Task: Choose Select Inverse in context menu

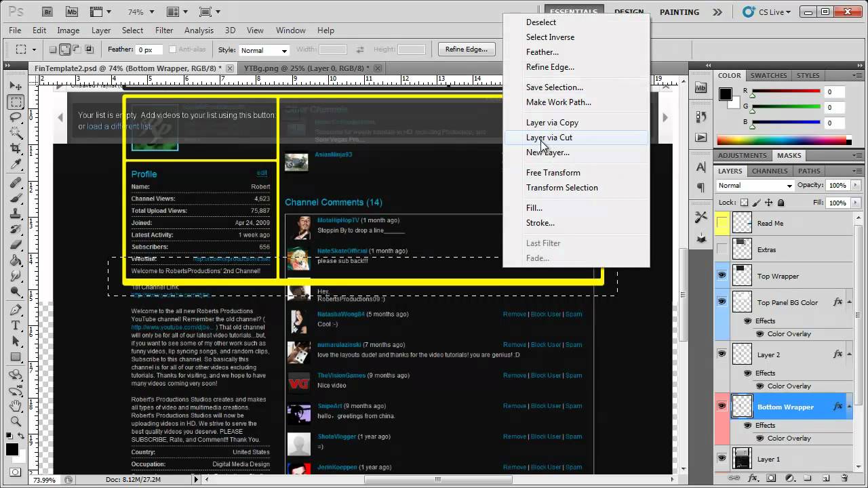Action: coord(550,37)
